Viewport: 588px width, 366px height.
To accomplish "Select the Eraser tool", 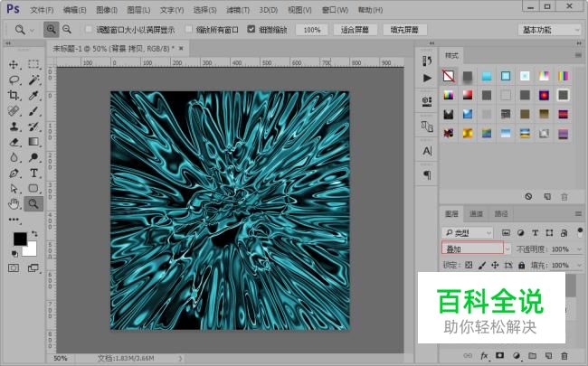I will coord(14,142).
